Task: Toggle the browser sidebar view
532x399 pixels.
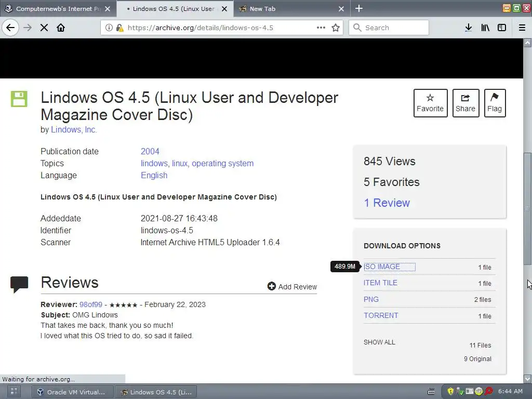Action: [x=502, y=28]
